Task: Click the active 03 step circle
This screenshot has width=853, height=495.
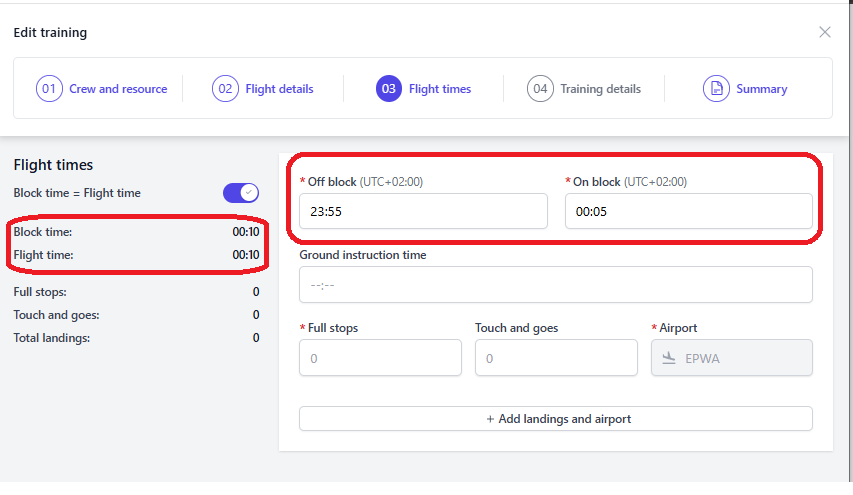Action: [388, 89]
